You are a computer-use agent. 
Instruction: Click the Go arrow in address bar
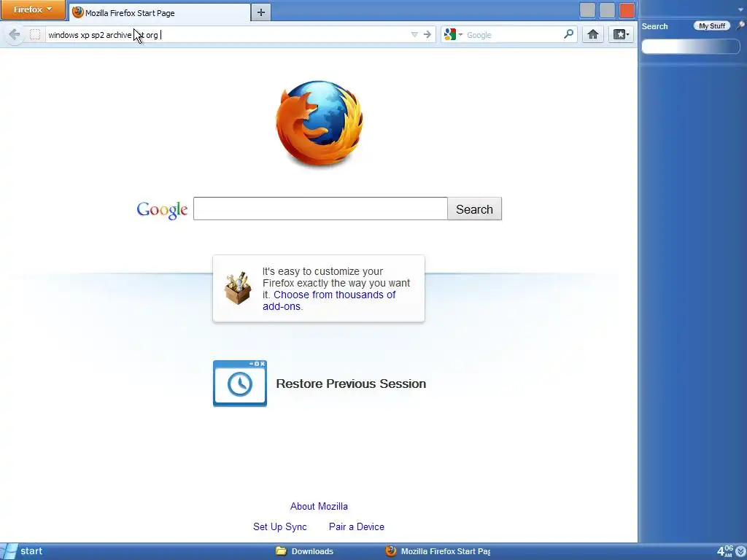(427, 35)
